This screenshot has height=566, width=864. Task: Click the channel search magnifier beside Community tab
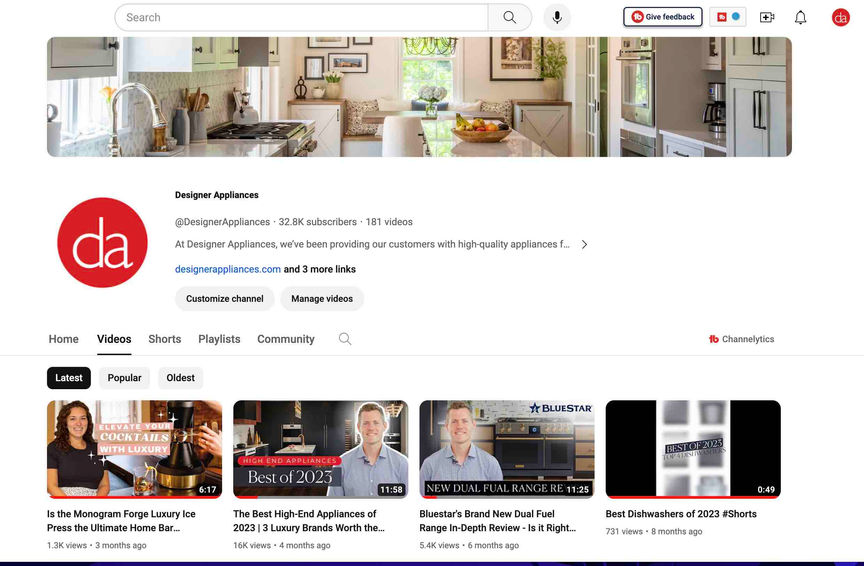click(x=345, y=339)
